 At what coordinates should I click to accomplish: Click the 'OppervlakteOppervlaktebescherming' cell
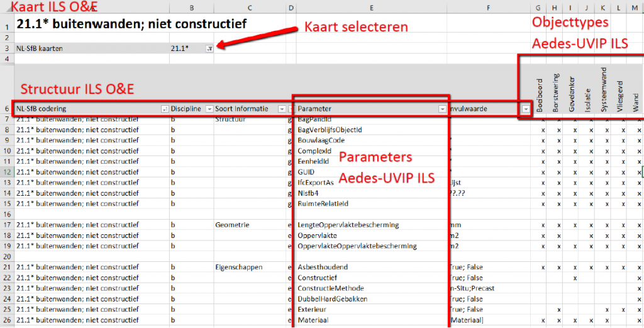[x=371, y=246]
